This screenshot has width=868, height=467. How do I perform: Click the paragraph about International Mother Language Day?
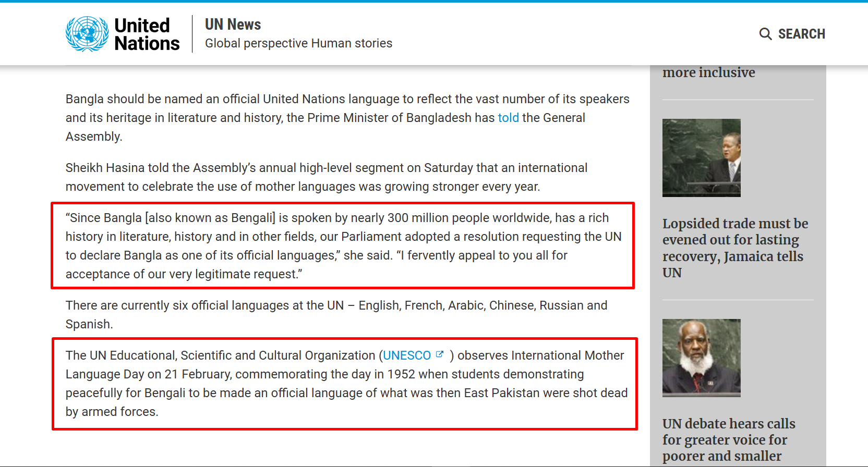[346, 384]
